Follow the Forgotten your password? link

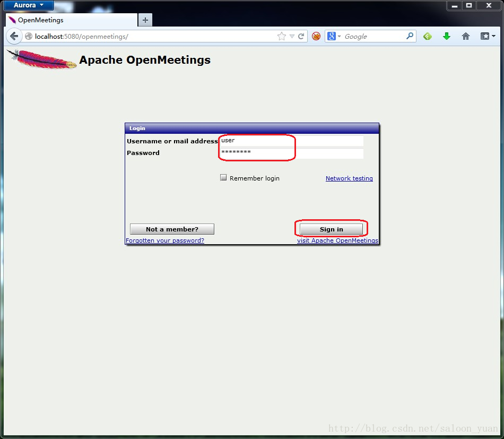tap(165, 240)
